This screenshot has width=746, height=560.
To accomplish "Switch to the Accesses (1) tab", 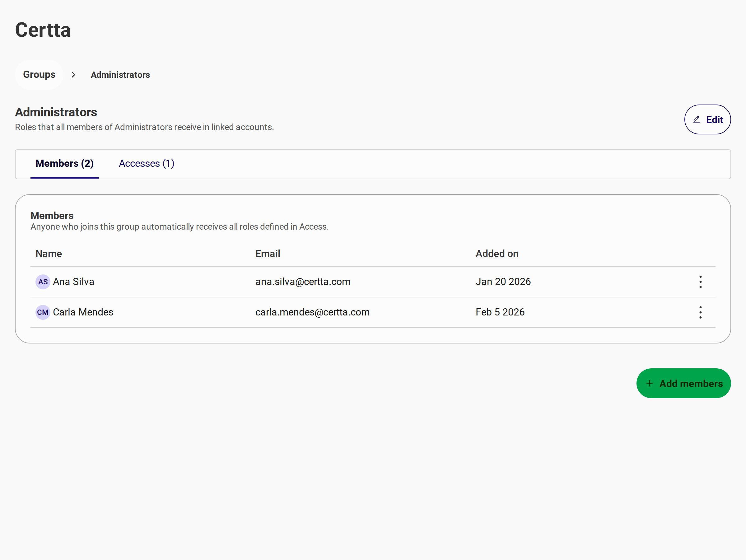I will click(146, 164).
